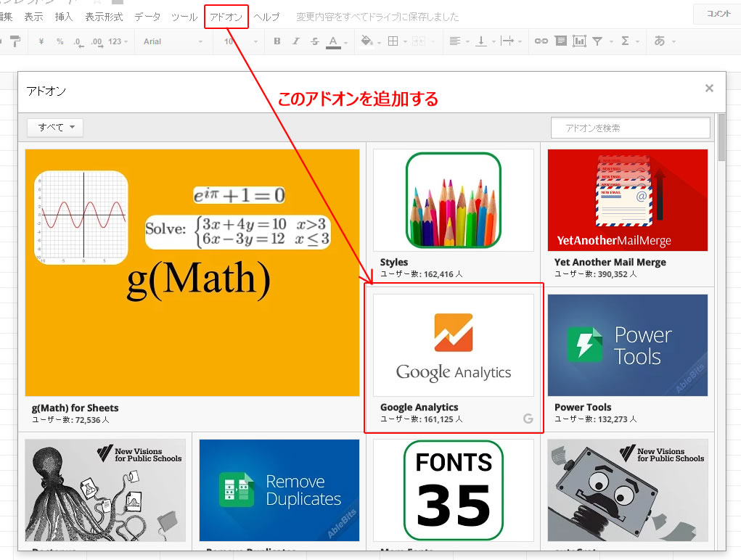Toggle bold formatting

[277, 41]
